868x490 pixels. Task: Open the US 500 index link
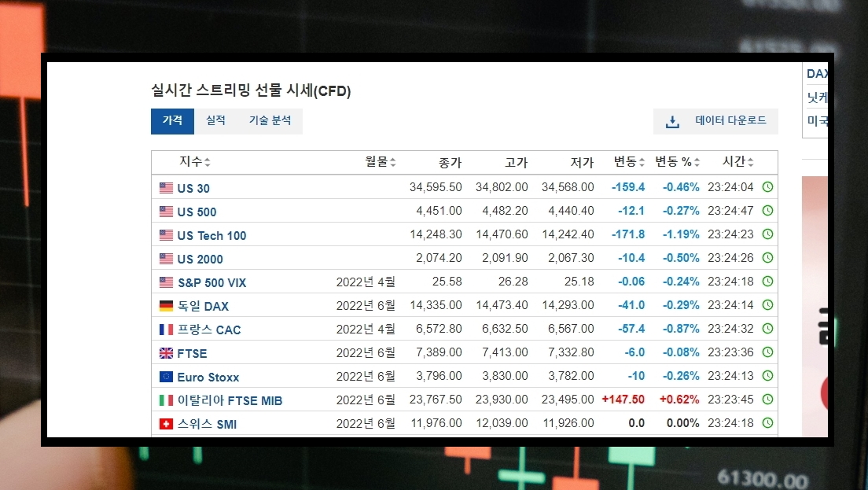click(197, 212)
